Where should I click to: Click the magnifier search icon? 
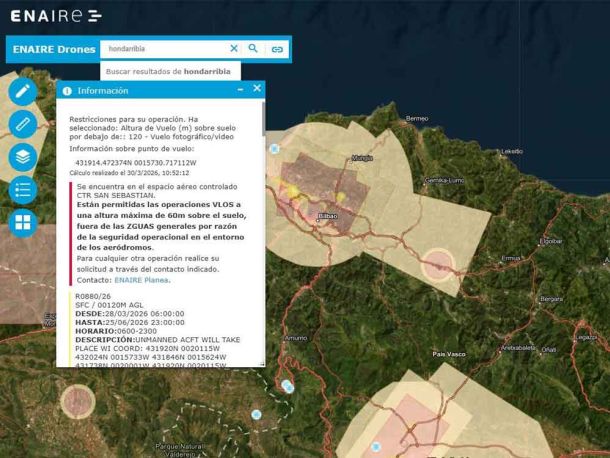coord(254,48)
